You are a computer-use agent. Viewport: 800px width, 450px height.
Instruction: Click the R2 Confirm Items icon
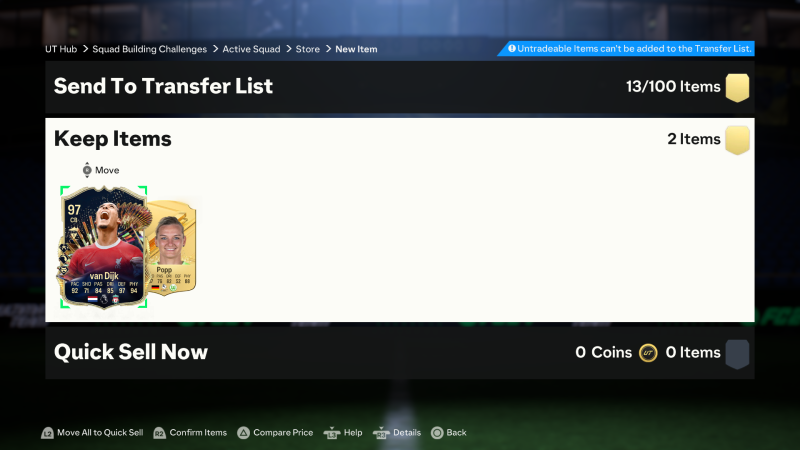[160, 433]
